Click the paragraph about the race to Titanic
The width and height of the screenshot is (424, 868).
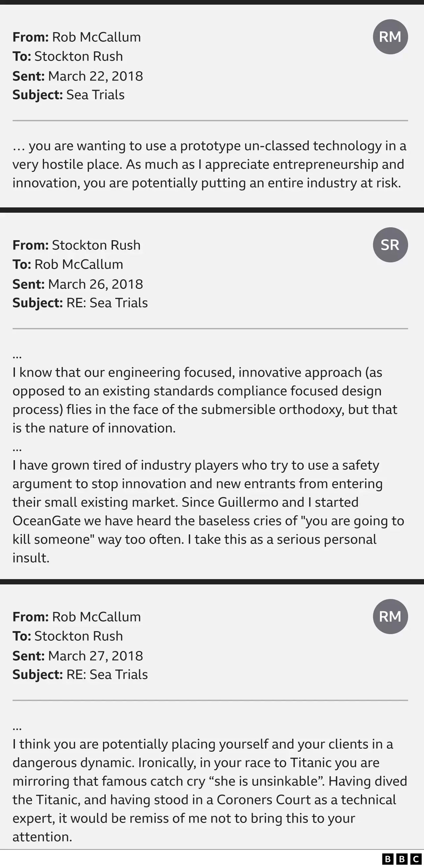coord(209,790)
